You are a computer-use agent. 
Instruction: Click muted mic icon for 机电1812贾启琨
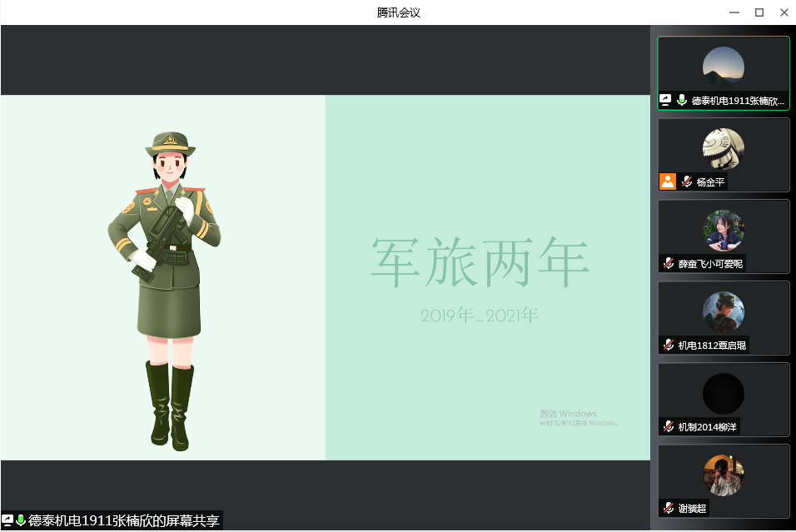click(668, 345)
